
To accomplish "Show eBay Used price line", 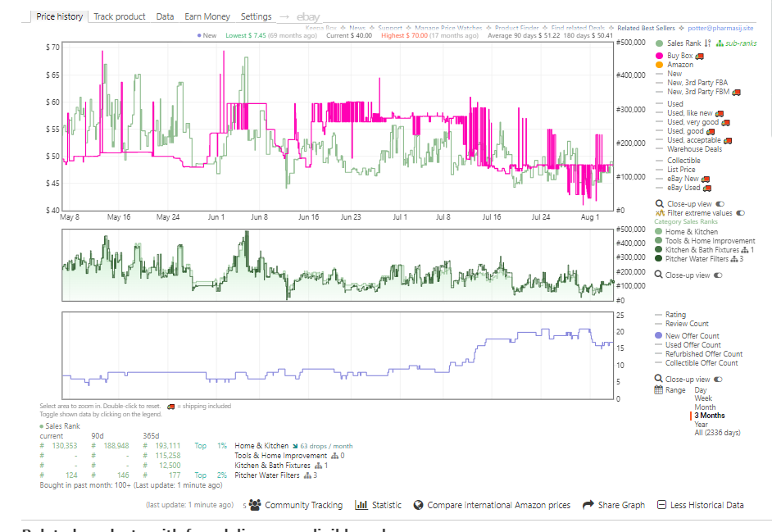I will 683,188.
